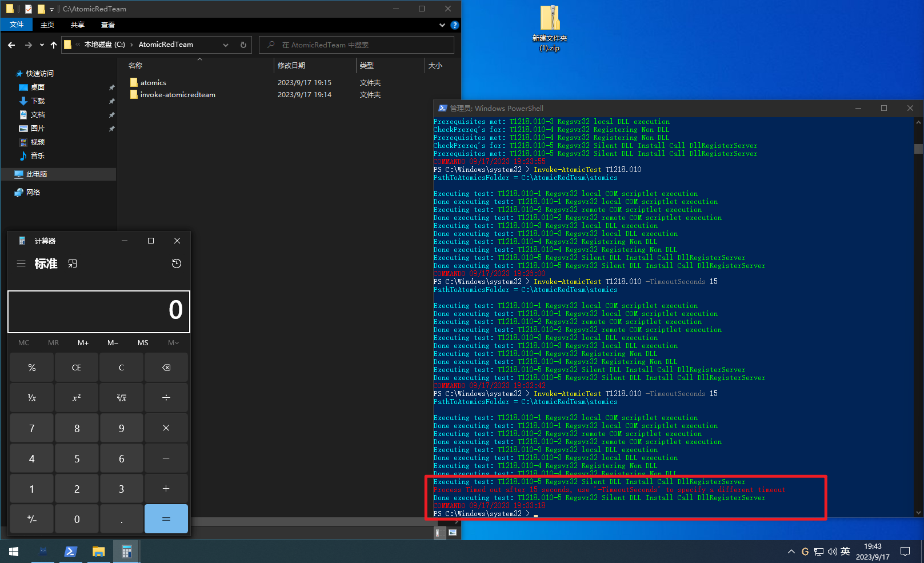Open 下载 in navigation pane
Image resolution: width=924 pixels, height=563 pixels.
click(38, 101)
